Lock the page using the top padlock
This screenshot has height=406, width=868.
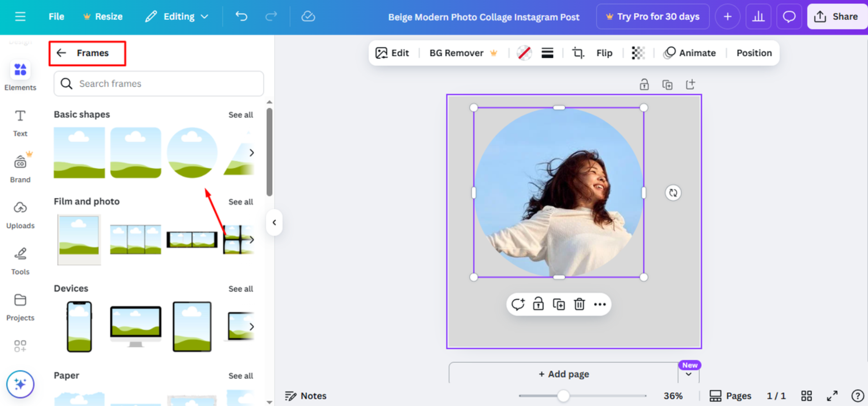pyautogui.click(x=644, y=84)
